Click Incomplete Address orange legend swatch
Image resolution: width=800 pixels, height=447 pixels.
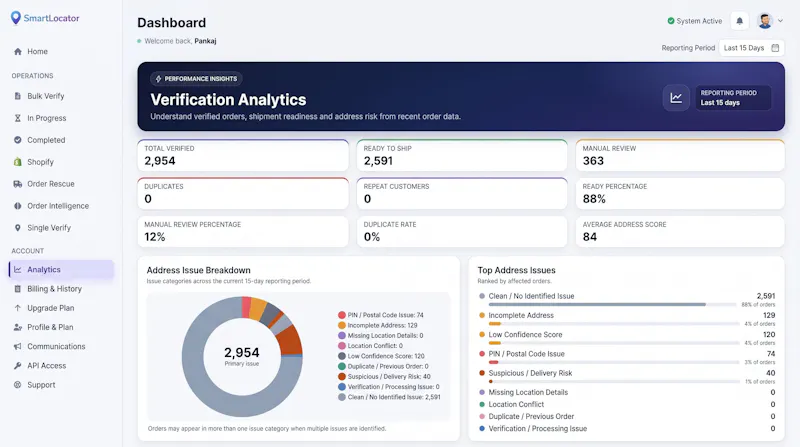click(x=342, y=326)
